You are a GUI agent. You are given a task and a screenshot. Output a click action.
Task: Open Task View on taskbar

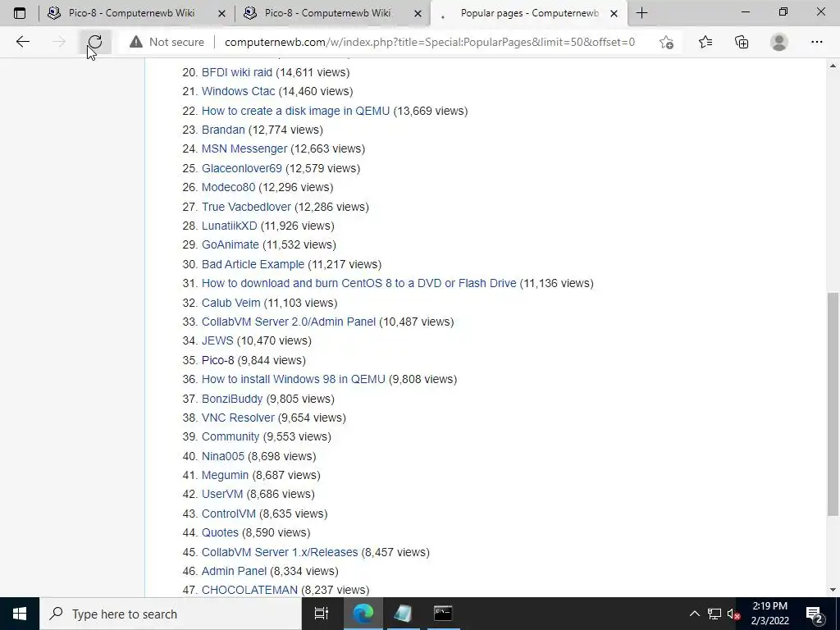pos(322,614)
